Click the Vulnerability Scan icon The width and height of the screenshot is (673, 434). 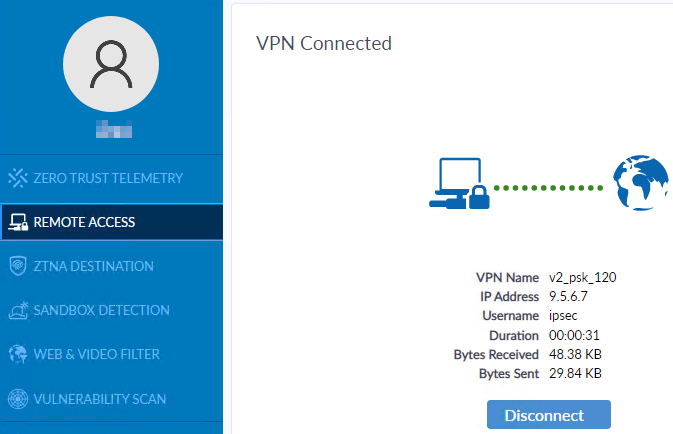(17, 399)
